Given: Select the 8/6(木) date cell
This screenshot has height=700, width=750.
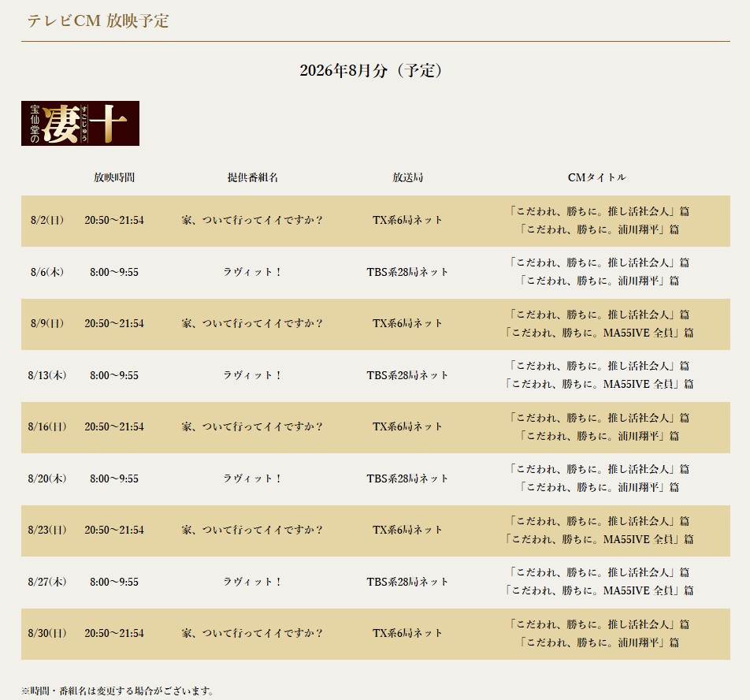Looking at the screenshot, I should pyautogui.click(x=47, y=272).
